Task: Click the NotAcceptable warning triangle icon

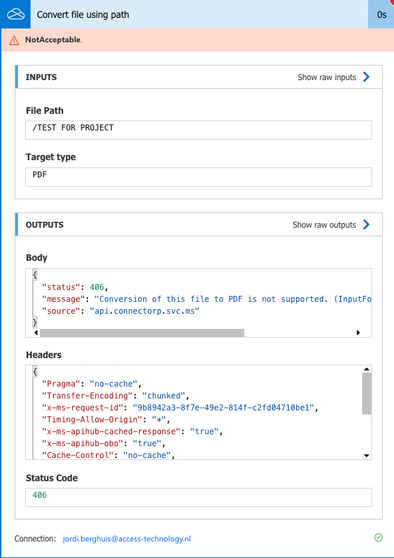Action: point(14,40)
